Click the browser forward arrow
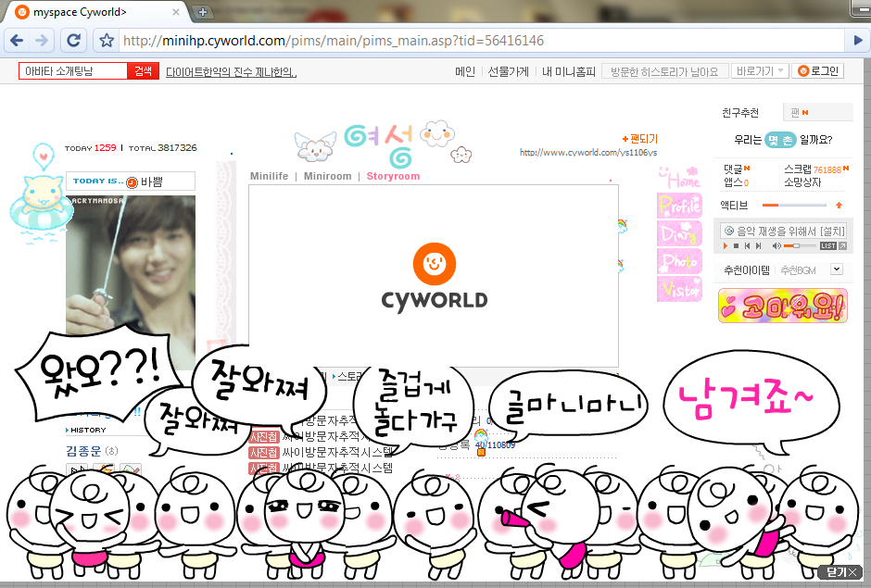871x588 pixels. 42,40
